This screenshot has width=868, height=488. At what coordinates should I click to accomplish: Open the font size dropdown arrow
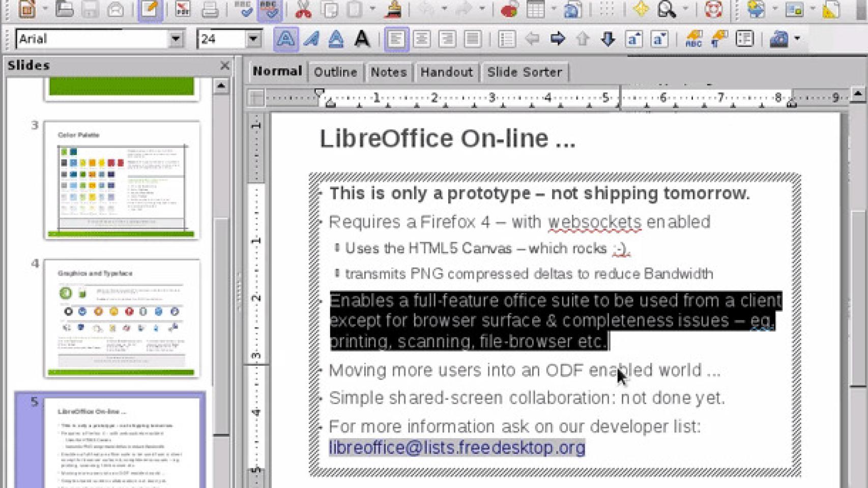(253, 39)
